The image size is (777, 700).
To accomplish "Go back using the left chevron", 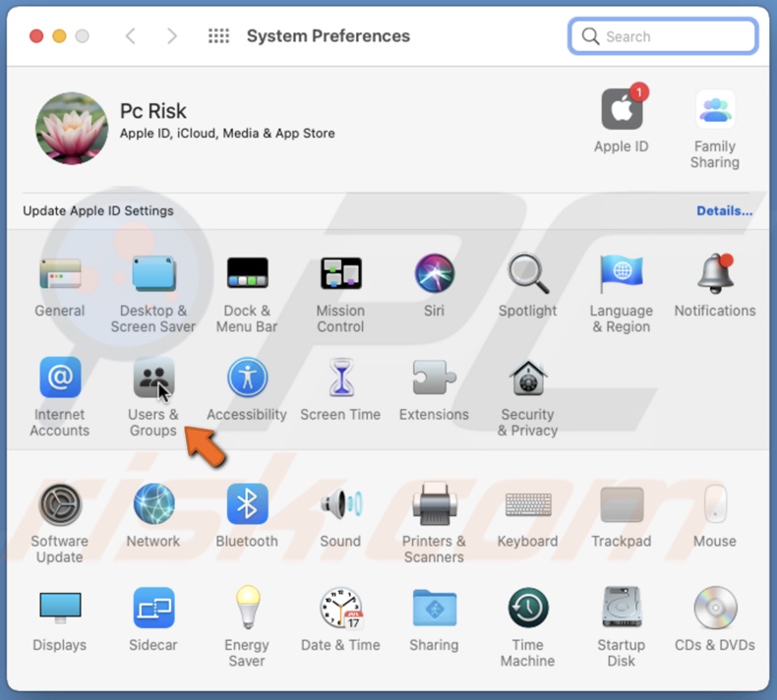I will tap(131, 36).
